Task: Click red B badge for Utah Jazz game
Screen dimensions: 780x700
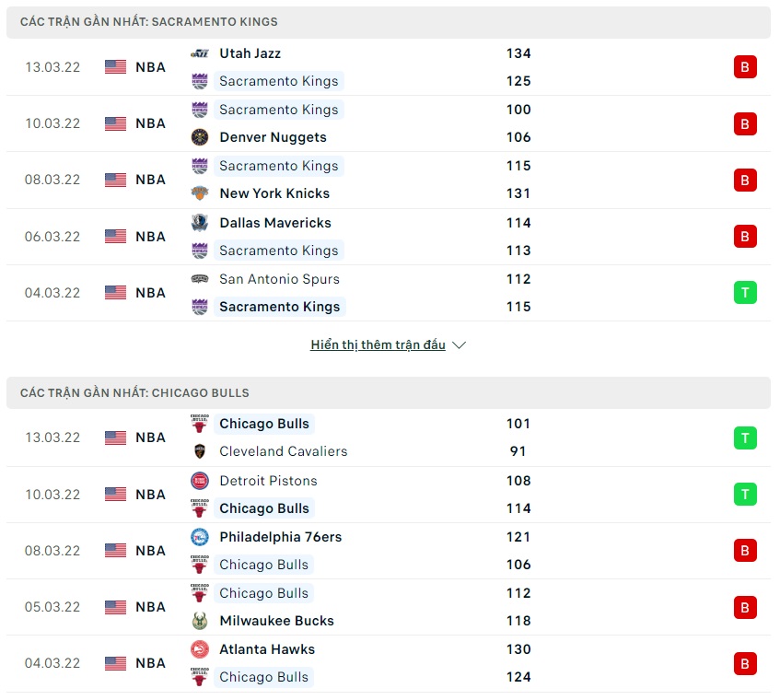Action: [x=745, y=67]
